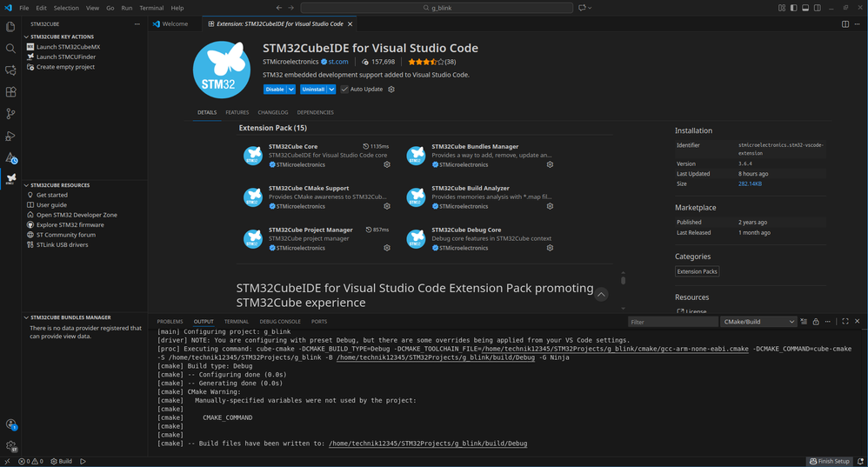Viewport: 868px width, 467px height.
Task: Launch STM32CubeMX from key actions
Action: click(68, 47)
